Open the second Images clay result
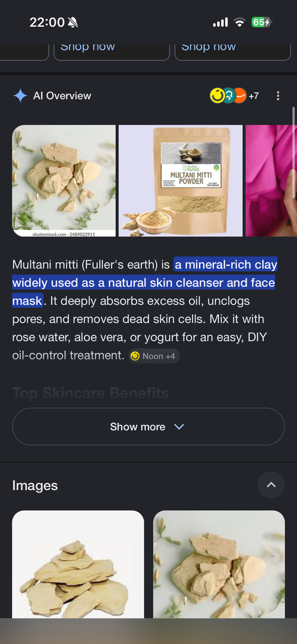The height and width of the screenshot is (644, 297). tap(219, 564)
